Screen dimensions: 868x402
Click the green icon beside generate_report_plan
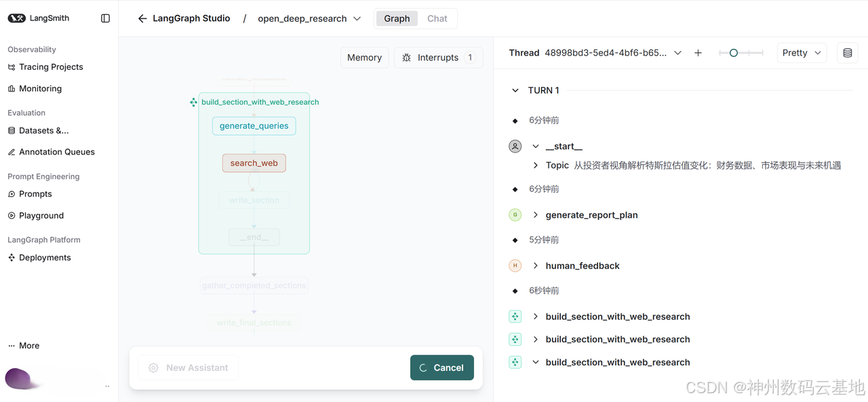tap(515, 215)
